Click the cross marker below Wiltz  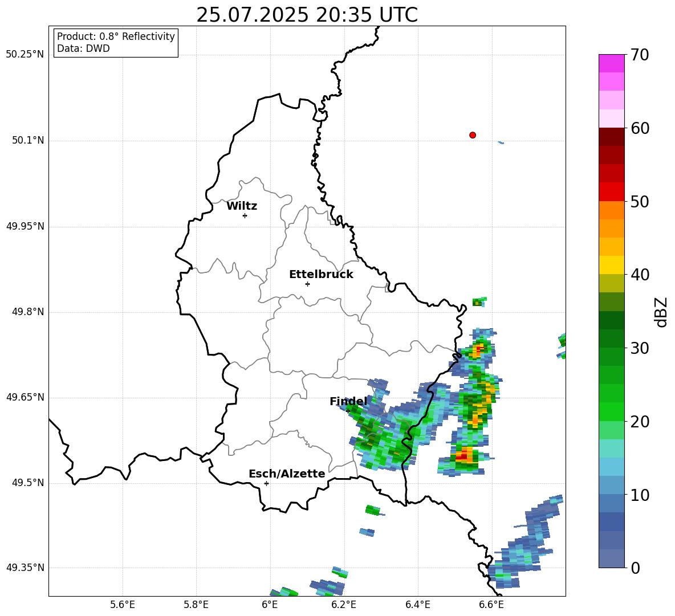(x=245, y=216)
